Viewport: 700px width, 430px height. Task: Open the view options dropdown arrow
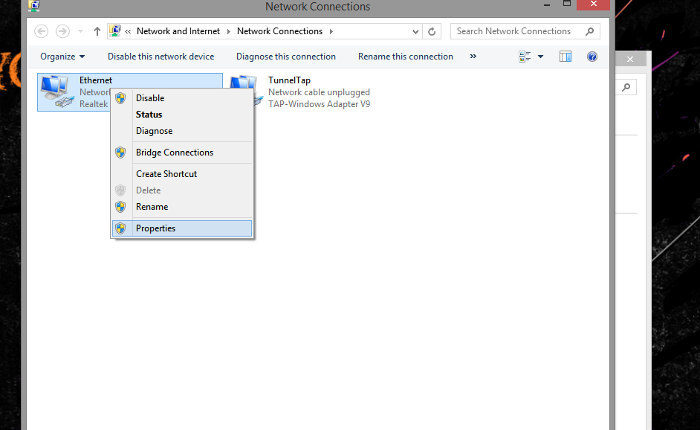(541, 57)
